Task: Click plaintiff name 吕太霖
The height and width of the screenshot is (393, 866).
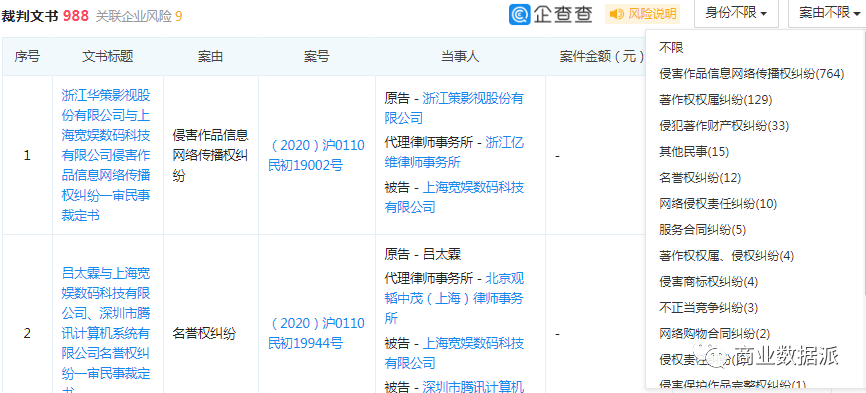Action: [x=441, y=254]
